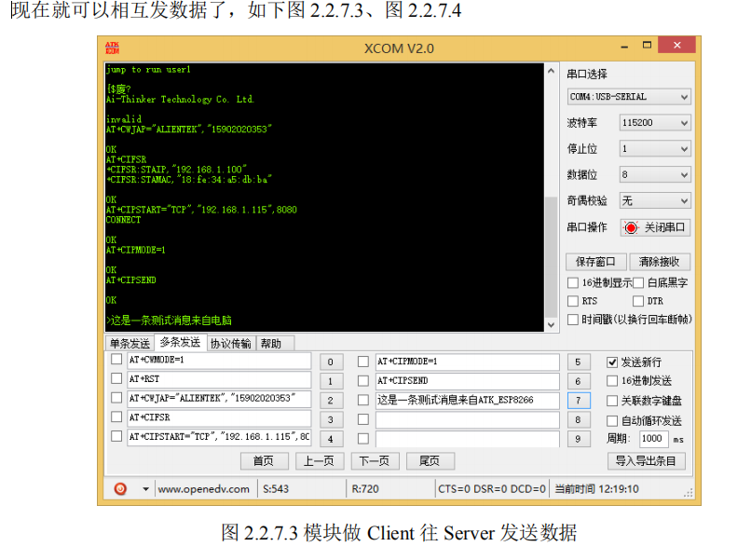Click send button 6 for AT+CIPSEND
The width and height of the screenshot is (751, 560).
pos(579,381)
